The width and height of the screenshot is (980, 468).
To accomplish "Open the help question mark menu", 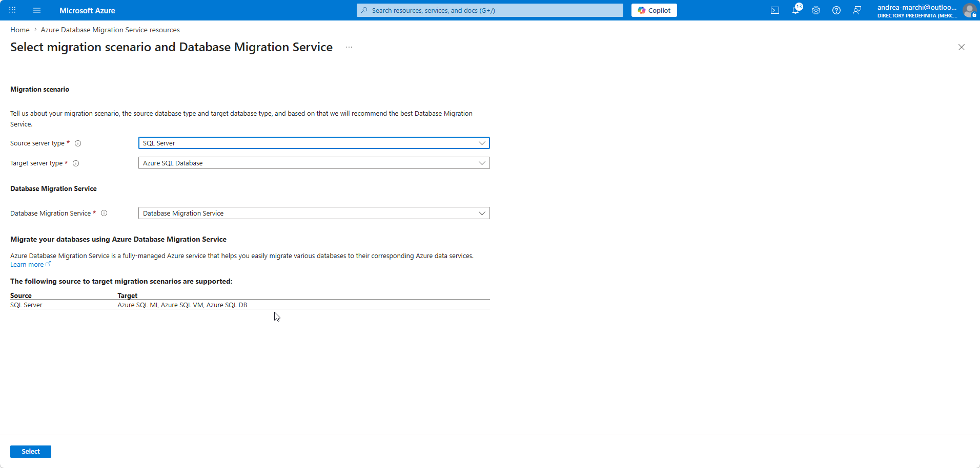I will [x=836, y=10].
